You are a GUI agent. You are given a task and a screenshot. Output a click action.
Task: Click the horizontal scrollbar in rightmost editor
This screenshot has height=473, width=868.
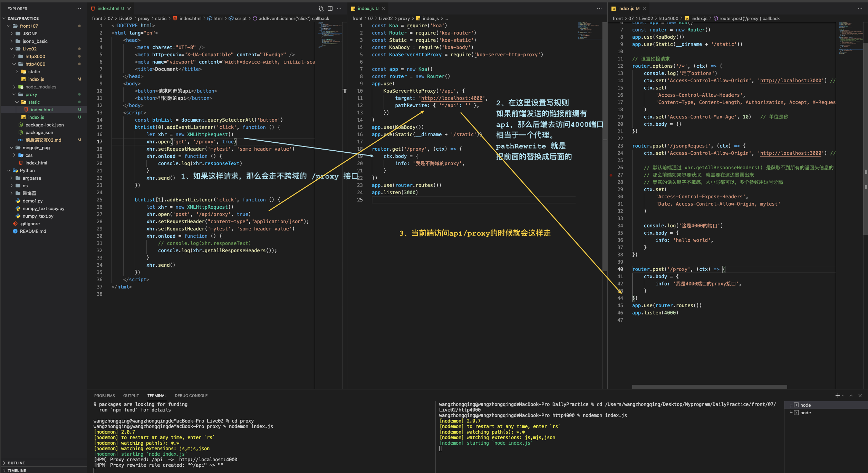tap(710, 387)
